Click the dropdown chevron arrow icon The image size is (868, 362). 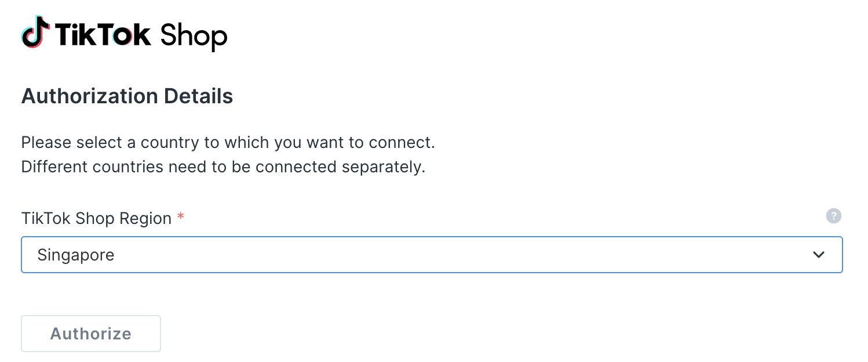818,255
